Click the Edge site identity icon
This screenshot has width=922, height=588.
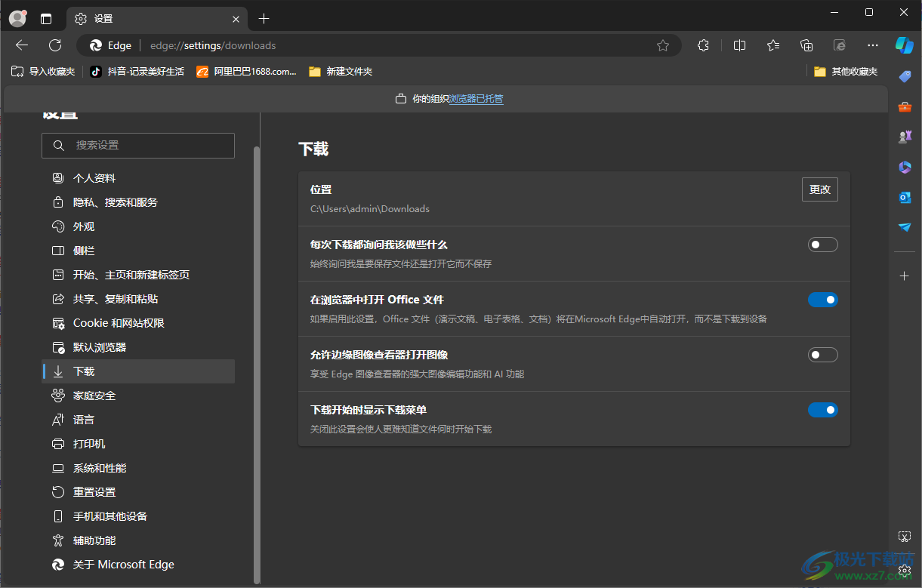96,45
